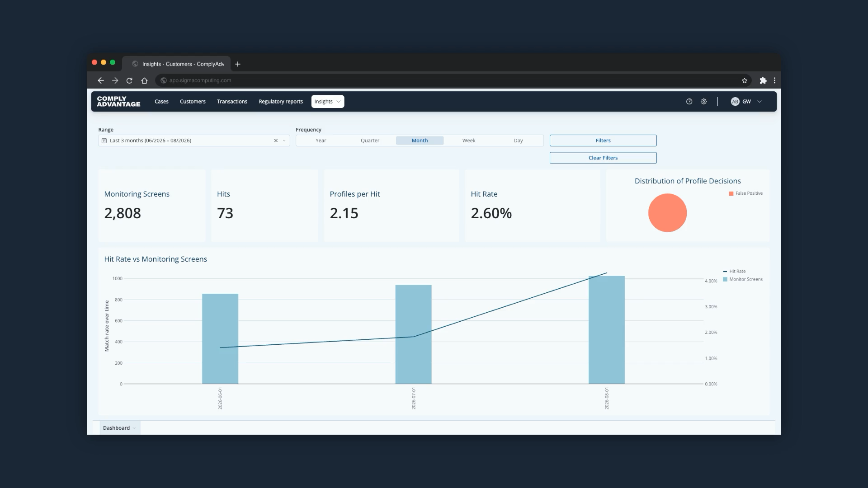Open the help question mark icon
Image resolution: width=868 pixels, height=488 pixels.
tap(689, 102)
